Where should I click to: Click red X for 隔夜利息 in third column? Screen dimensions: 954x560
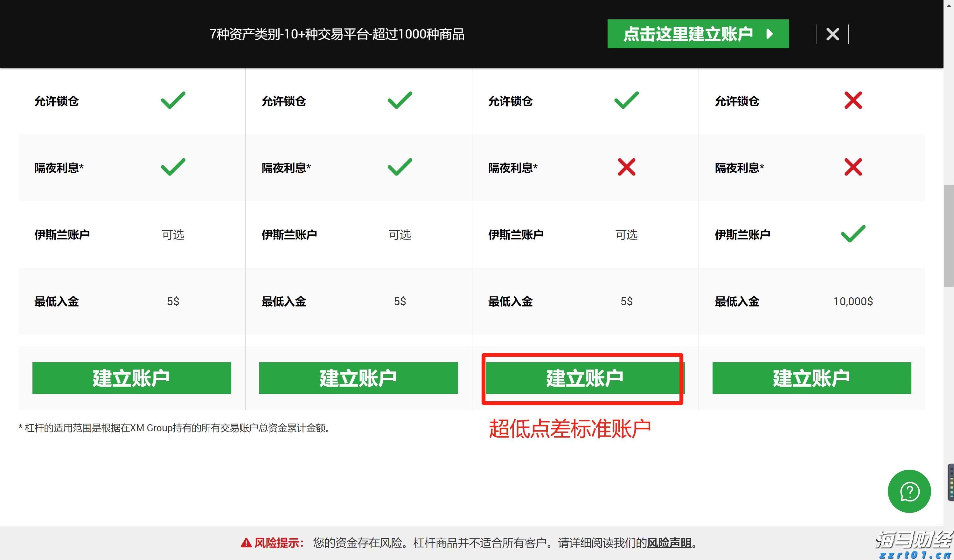[626, 167]
